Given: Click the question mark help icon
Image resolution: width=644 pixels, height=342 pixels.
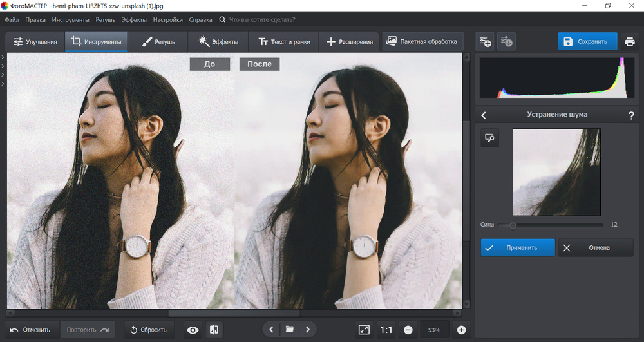Looking at the screenshot, I should (631, 115).
